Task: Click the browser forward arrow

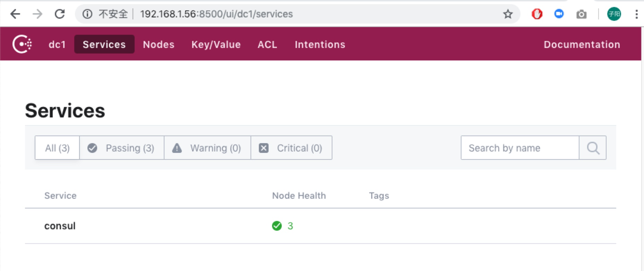Action: tap(37, 14)
